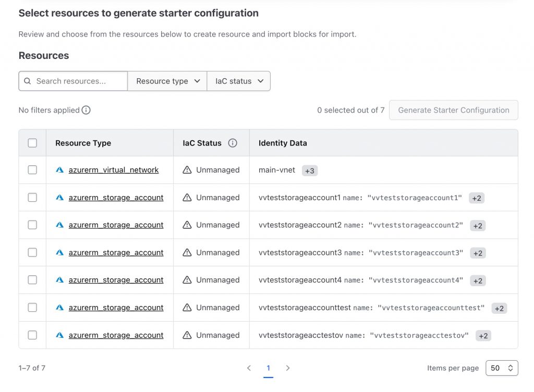534x392 pixels.
Task: Click the warning icon in the main-vnet row
Action: click(187, 170)
